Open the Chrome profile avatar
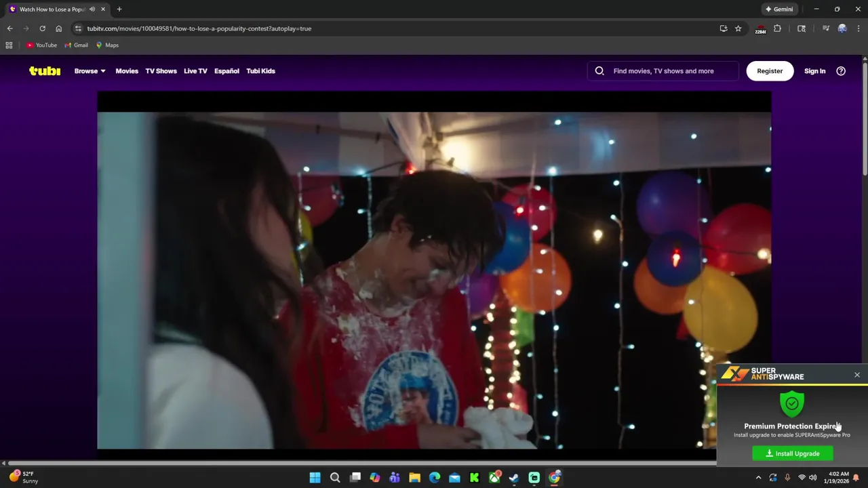The height and width of the screenshot is (488, 868). tap(842, 28)
